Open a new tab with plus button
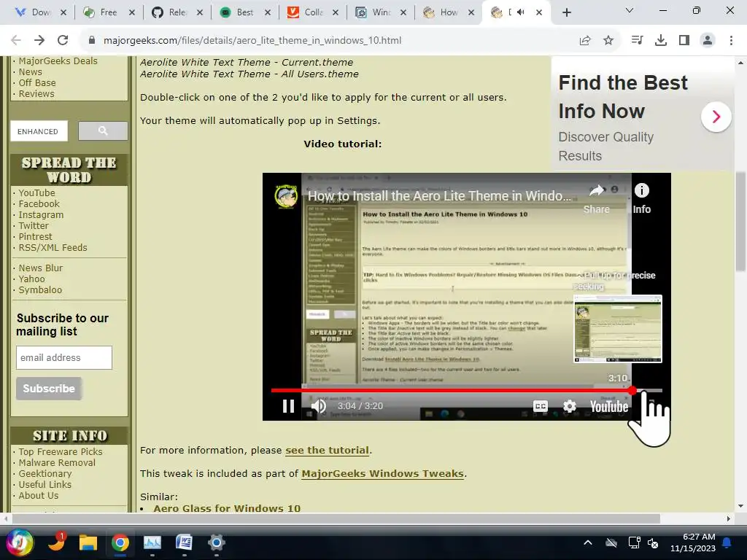This screenshot has width=747, height=560. click(x=566, y=12)
